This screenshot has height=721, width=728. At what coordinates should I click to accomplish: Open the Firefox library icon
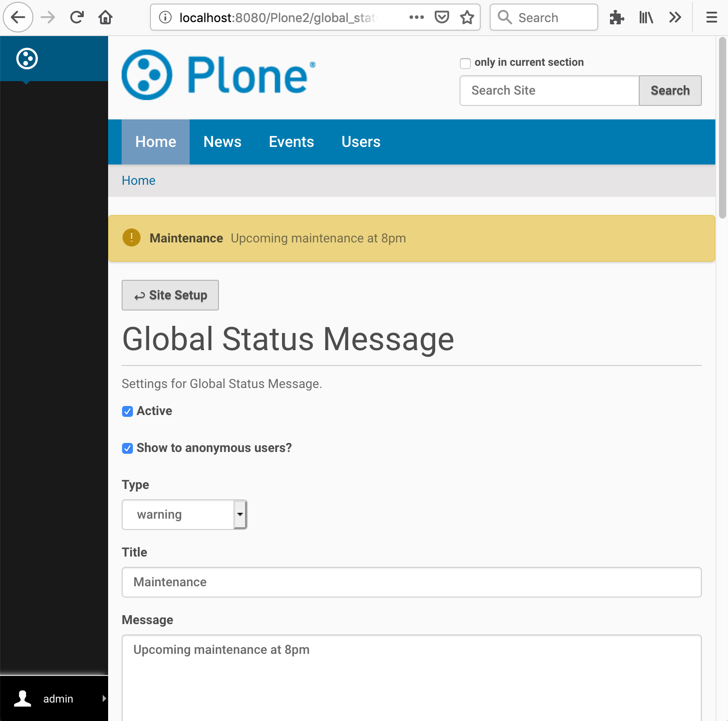(646, 17)
